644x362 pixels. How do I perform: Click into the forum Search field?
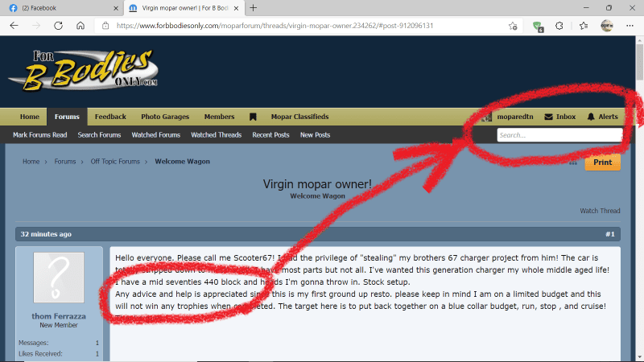(x=559, y=135)
